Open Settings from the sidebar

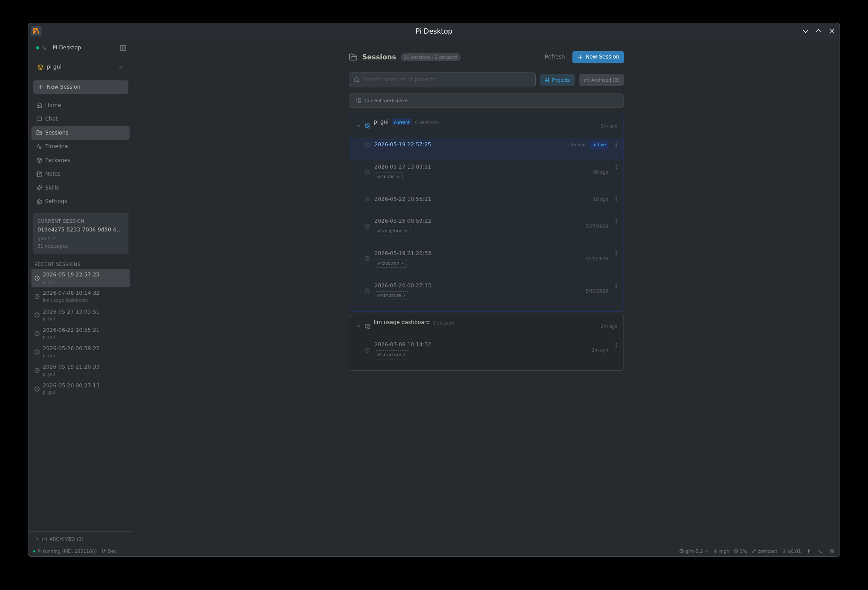click(80, 201)
